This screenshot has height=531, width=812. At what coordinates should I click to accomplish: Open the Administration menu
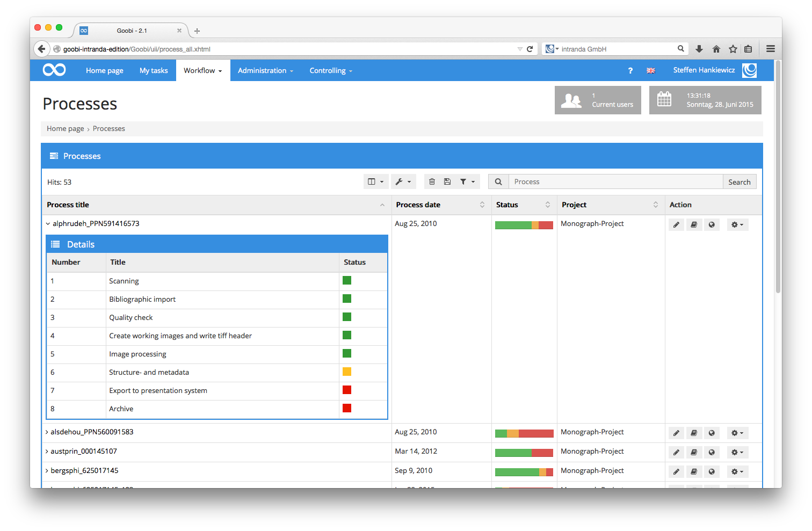(265, 70)
